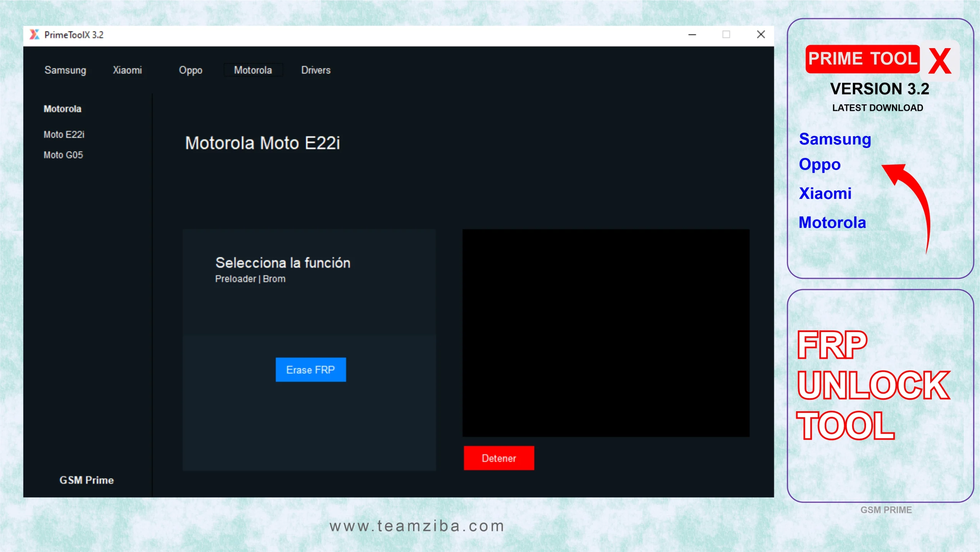Click the PrimeToolX 3.2 window title
980x552 pixels.
74,35
